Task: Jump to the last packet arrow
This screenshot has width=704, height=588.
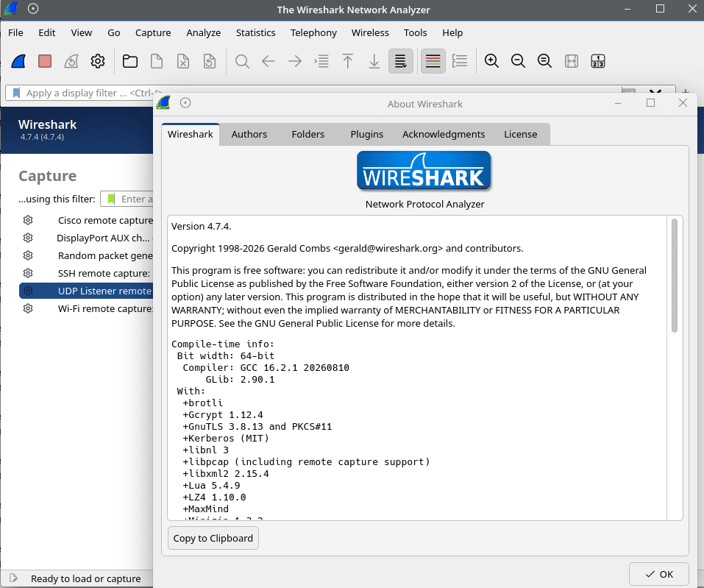Action: click(x=374, y=61)
